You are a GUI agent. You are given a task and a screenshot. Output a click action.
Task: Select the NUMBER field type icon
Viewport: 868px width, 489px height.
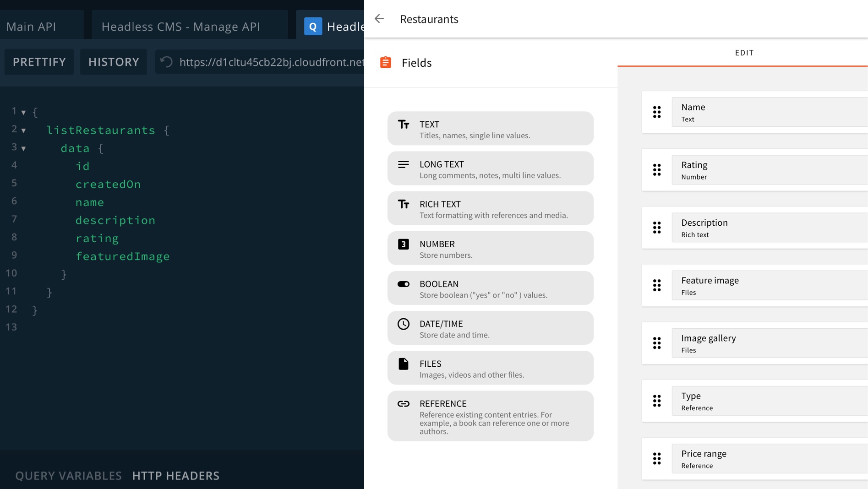tap(404, 244)
